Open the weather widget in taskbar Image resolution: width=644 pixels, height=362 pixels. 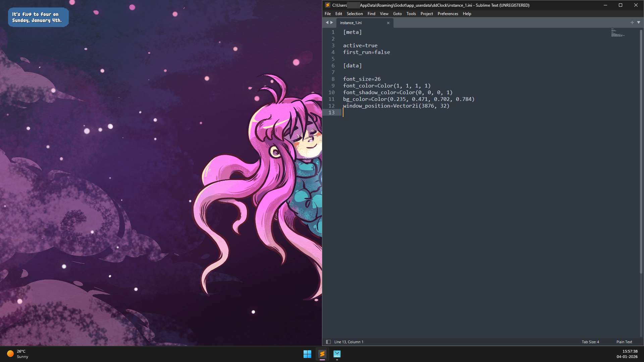point(17,354)
